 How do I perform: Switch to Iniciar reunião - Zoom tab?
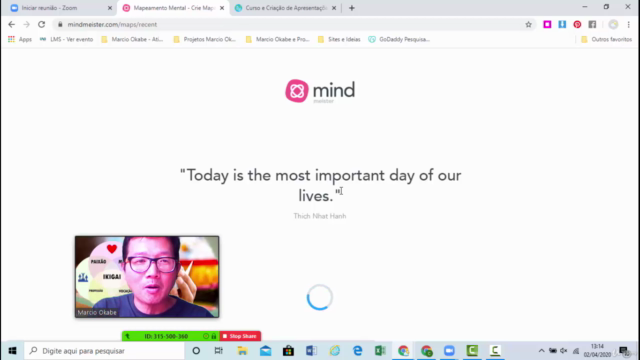click(61, 8)
